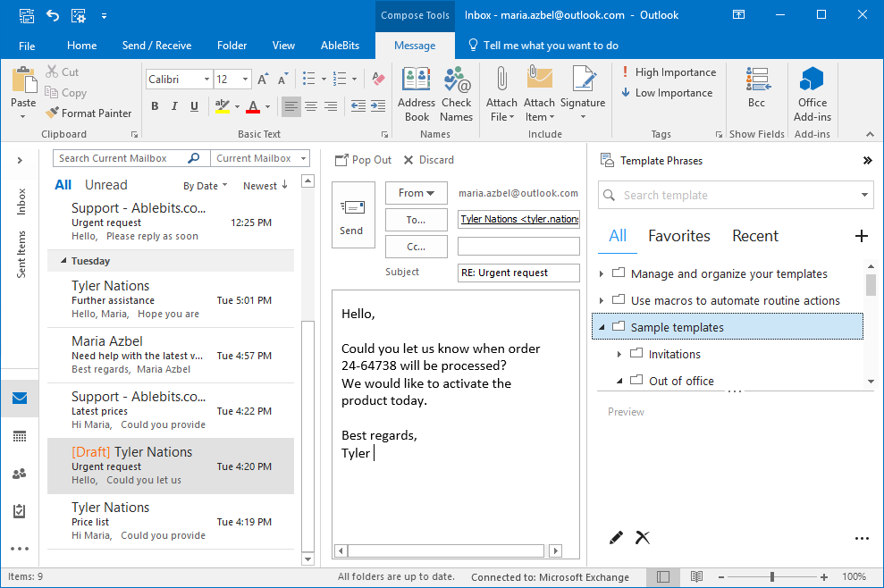Screen dimensions: 884x588
Task: Decrease the paragraph indent
Action: click(358, 106)
